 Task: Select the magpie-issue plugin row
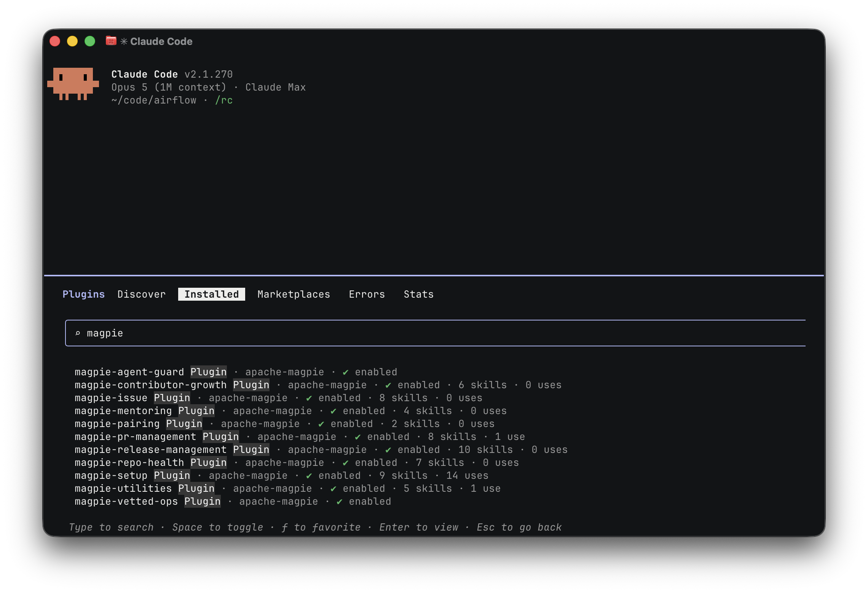tap(279, 398)
